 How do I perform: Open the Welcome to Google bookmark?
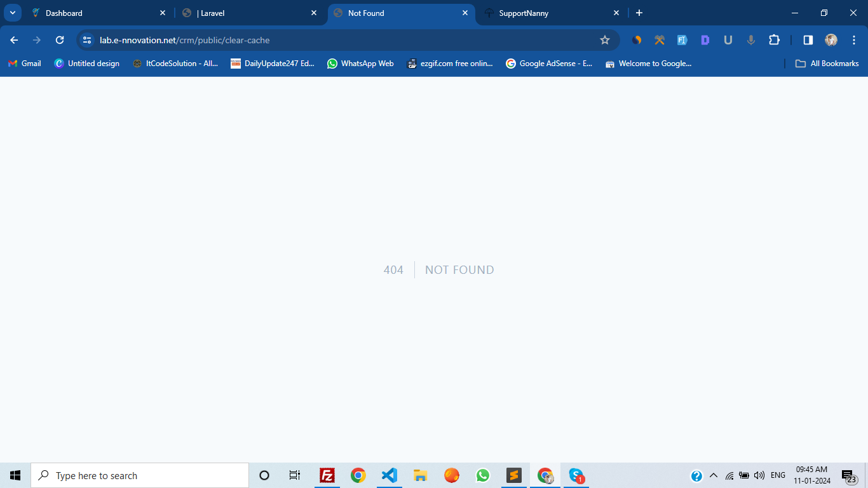(648, 64)
